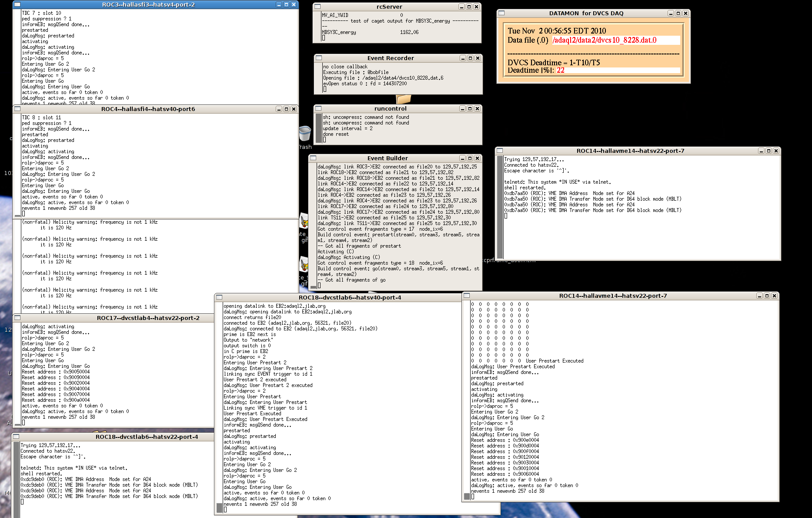This screenshot has width=812, height=518.
Task: Click 'DVCS Deadtime = 1-T10/T5' text
Action: click(x=554, y=63)
